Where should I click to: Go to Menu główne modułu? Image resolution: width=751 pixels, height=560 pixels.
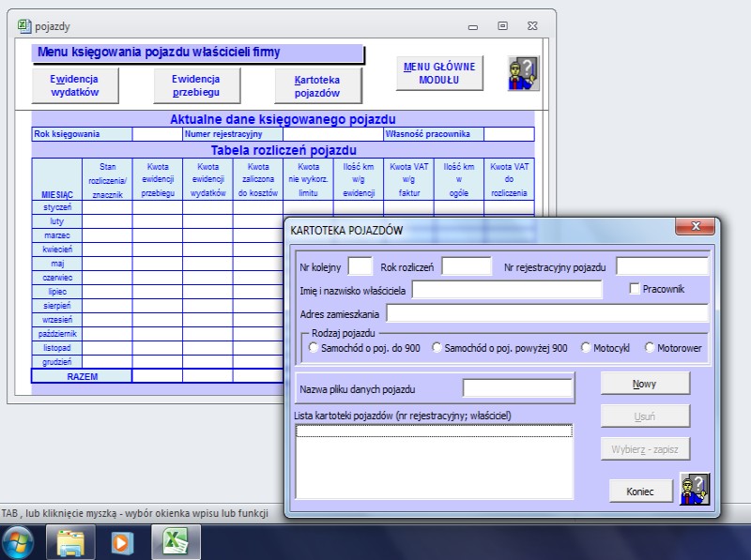439,73
